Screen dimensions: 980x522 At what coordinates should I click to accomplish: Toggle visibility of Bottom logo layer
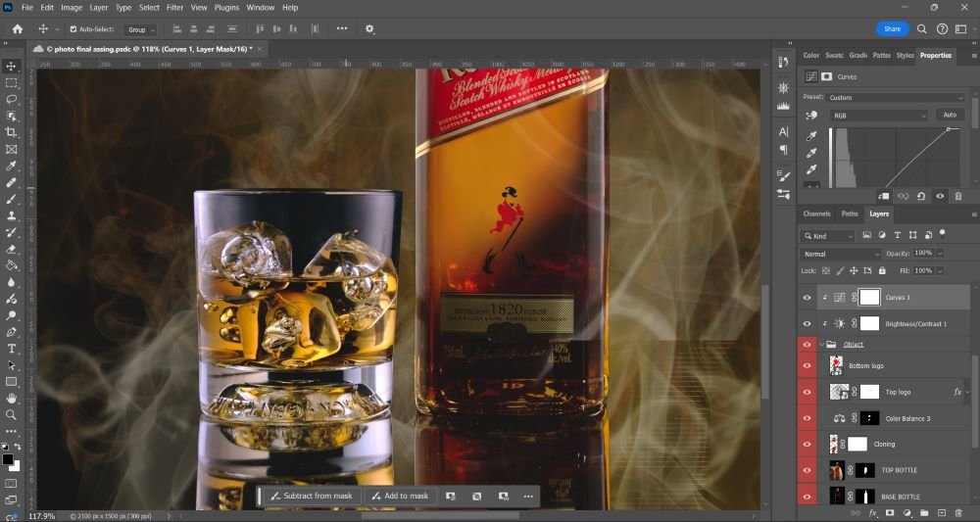point(808,365)
